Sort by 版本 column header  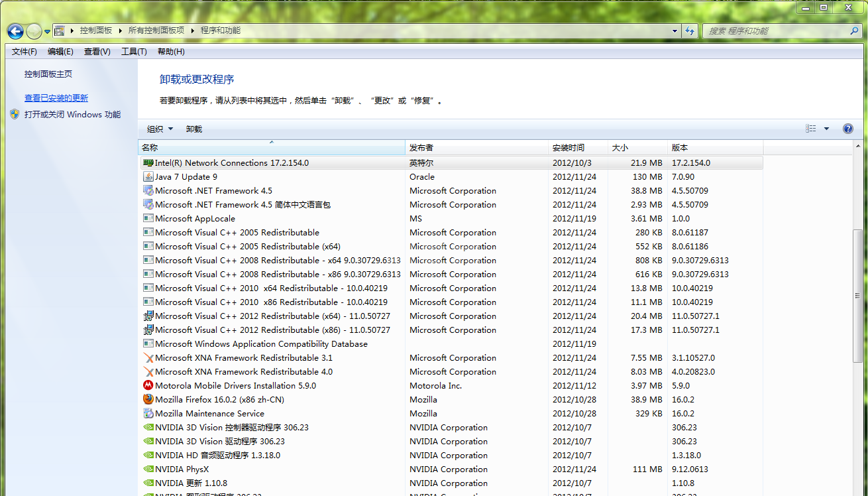click(x=716, y=147)
